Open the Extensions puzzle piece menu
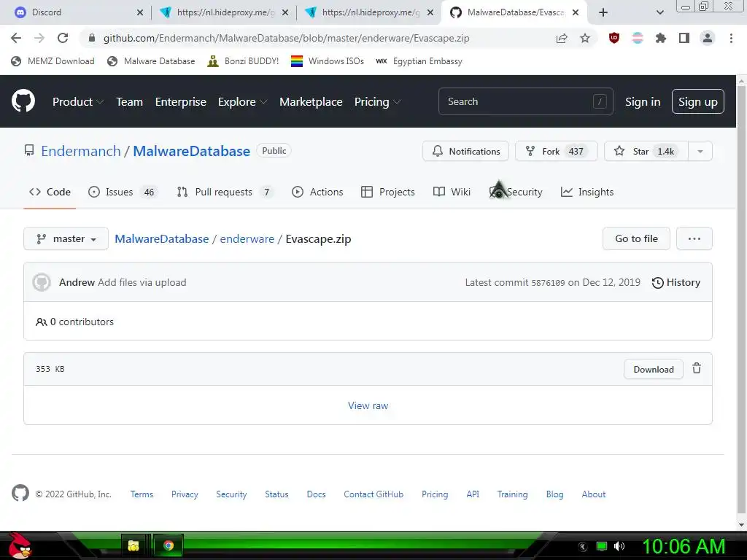This screenshot has height=560, width=747. click(x=661, y=38)
